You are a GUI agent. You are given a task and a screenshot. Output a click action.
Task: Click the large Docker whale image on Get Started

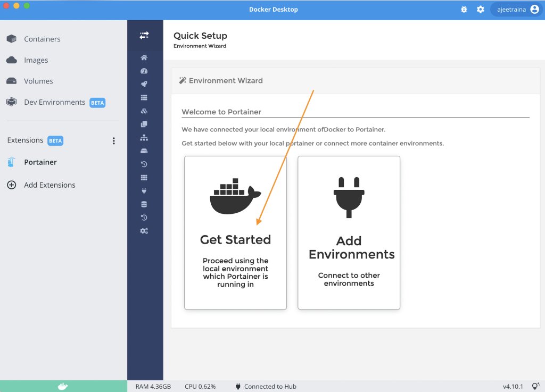click(235, 196)
